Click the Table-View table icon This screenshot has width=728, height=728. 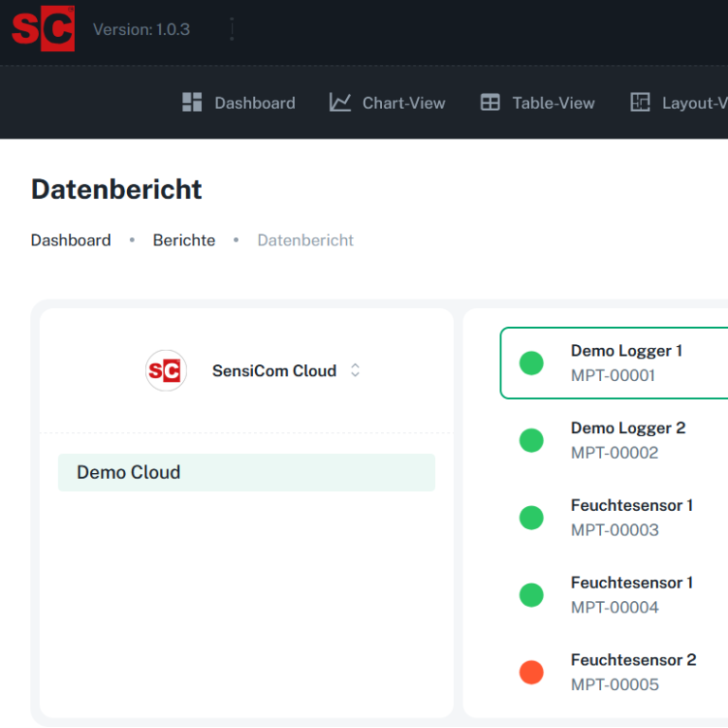pos(490,102)
